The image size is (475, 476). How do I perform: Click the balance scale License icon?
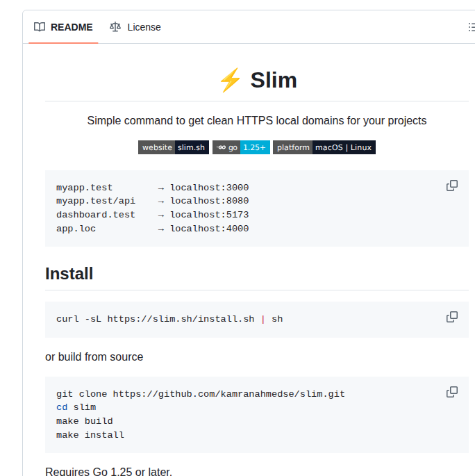click(x=115, y=27)
